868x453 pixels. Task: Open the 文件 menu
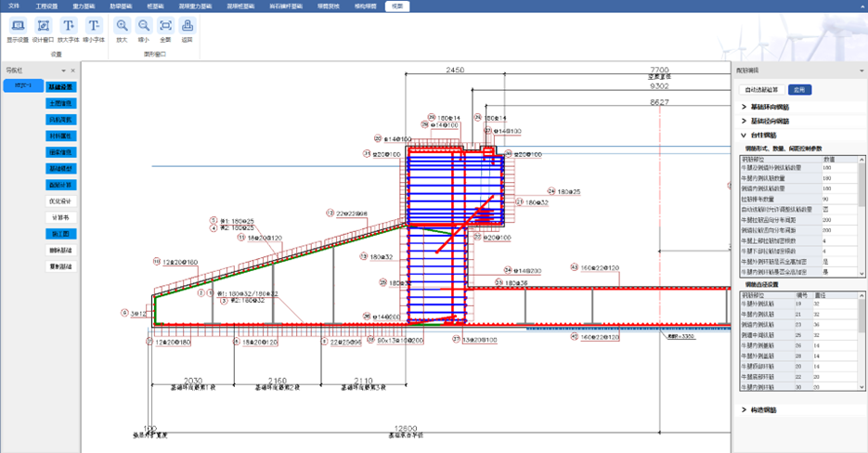click(x=14, y=6)
